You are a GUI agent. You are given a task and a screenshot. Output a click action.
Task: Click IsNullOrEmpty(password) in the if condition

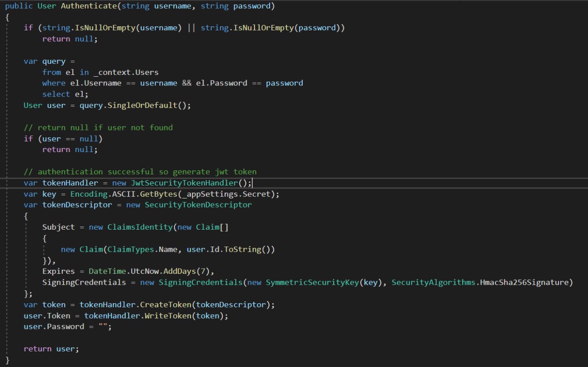[x=287, y=28]
